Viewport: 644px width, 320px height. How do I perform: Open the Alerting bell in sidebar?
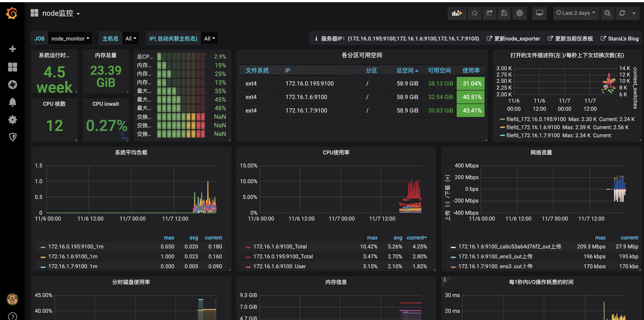(13, 102)
